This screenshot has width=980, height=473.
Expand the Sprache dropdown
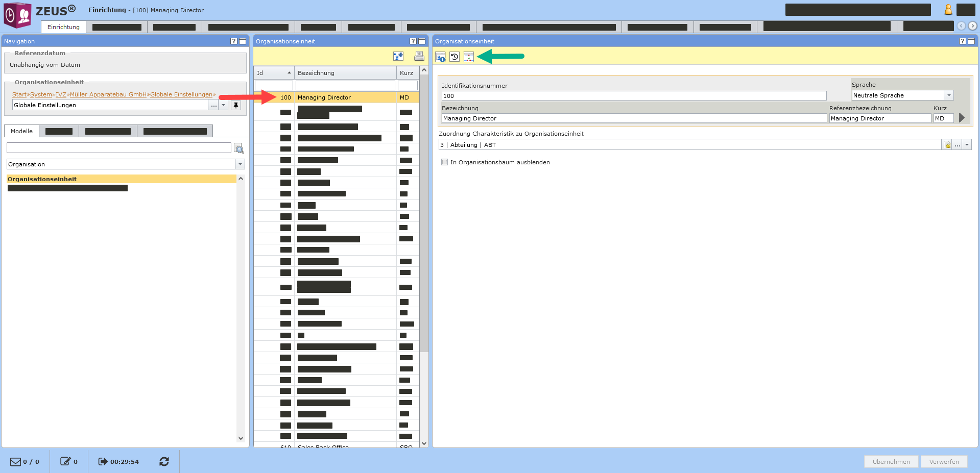tap(949, 95)
